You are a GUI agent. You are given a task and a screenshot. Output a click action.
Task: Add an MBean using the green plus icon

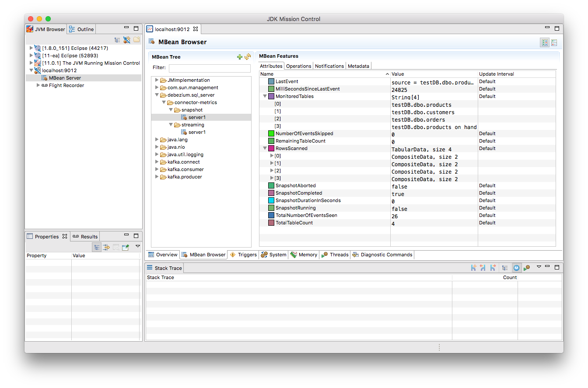[x=239, y=56]
